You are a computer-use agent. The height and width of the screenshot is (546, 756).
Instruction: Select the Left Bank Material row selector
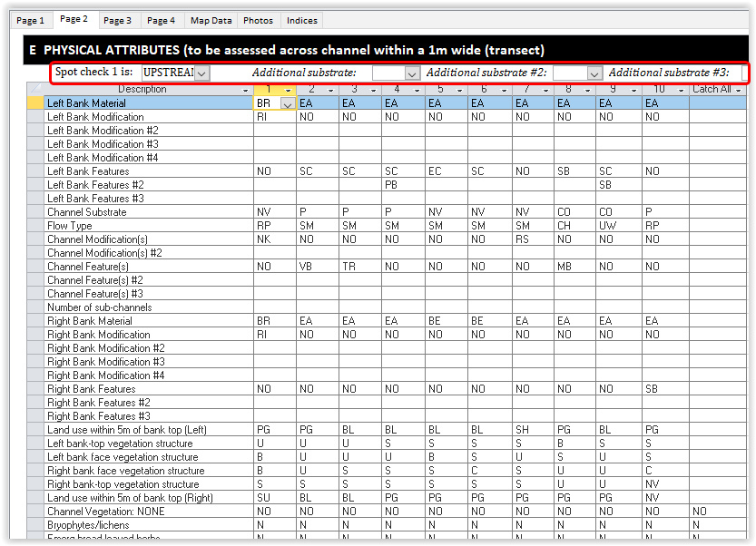[x=35, y=103]
